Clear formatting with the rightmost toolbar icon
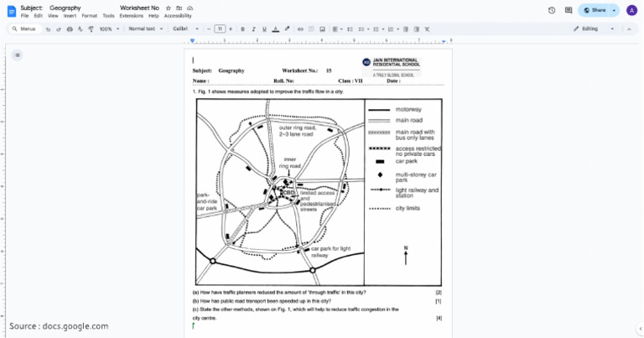 click(427, 29)
